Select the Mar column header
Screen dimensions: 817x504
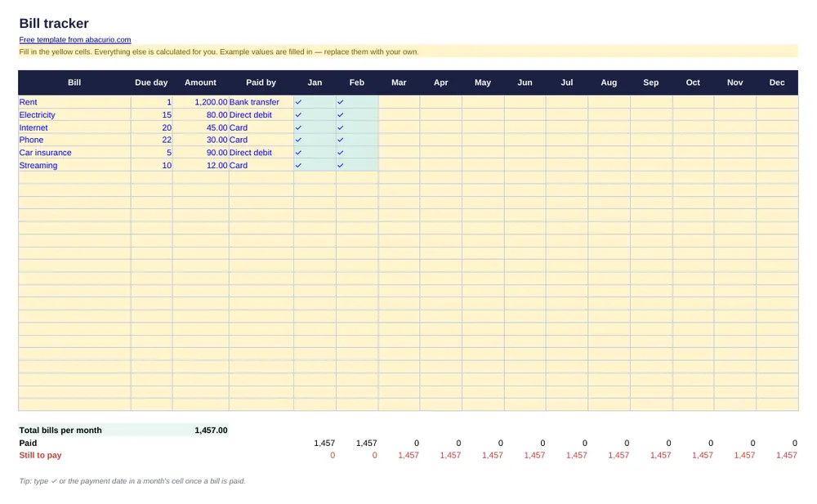pyautogui.click(x=400, y=83)
